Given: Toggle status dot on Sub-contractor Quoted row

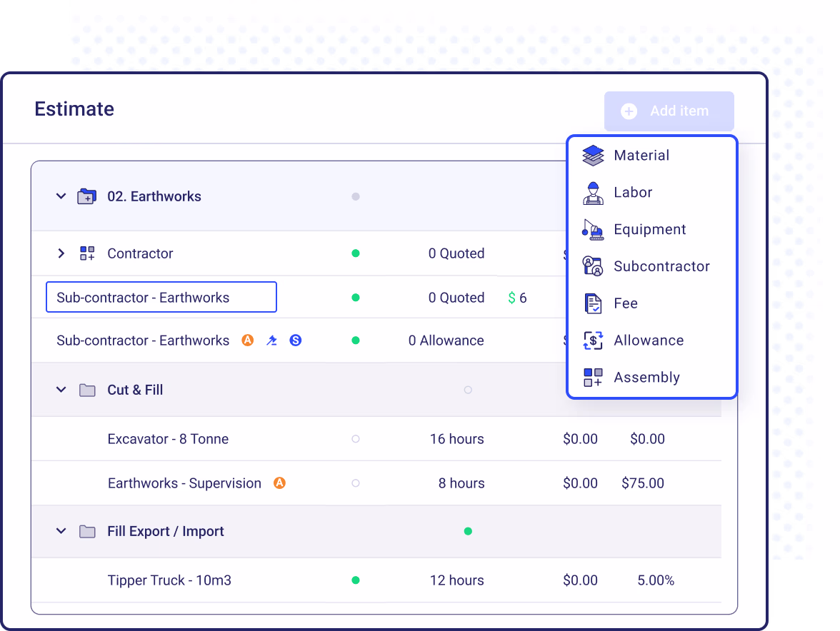Looking at the screenshot, I should point(356,298).
